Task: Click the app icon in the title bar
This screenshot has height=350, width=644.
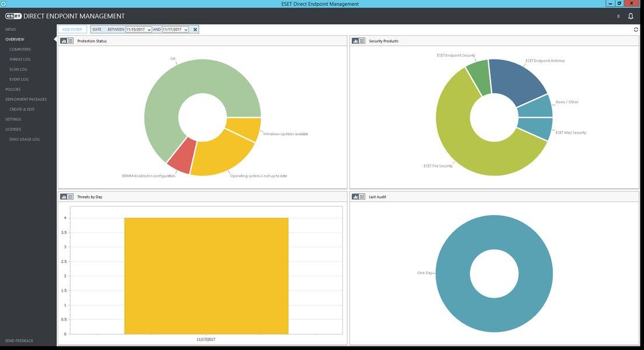Action: coord(4,3)
